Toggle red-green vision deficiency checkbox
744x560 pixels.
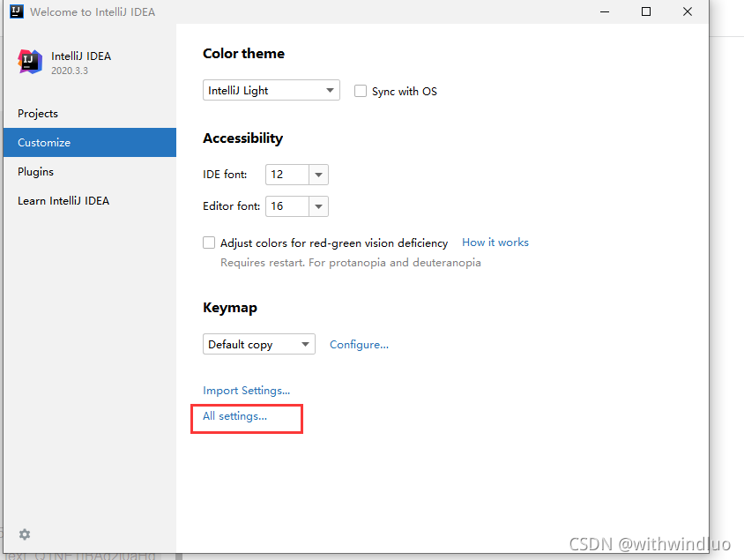(209, 243)
